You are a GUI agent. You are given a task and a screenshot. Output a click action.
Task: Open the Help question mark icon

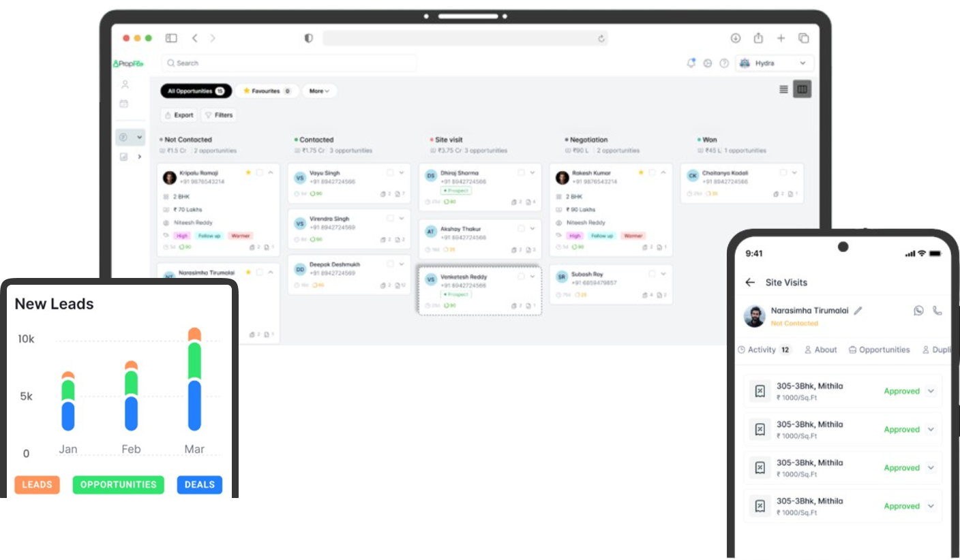724,63
